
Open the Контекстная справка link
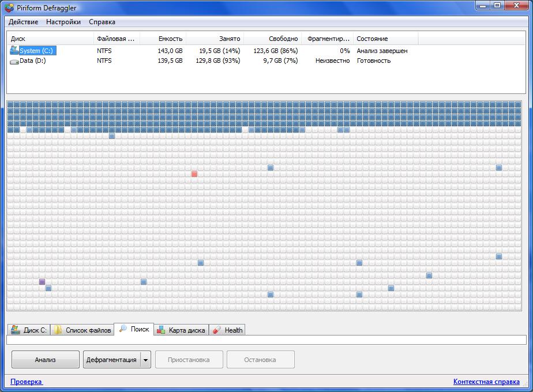[486, 382]
